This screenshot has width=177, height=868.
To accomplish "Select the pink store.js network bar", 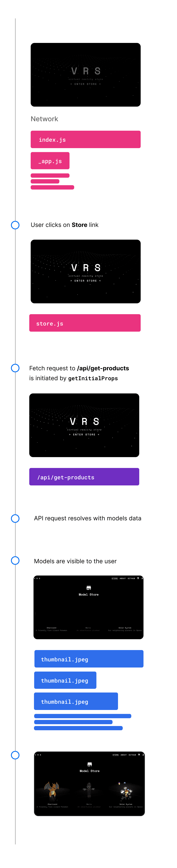I will (x=85, y=323).
